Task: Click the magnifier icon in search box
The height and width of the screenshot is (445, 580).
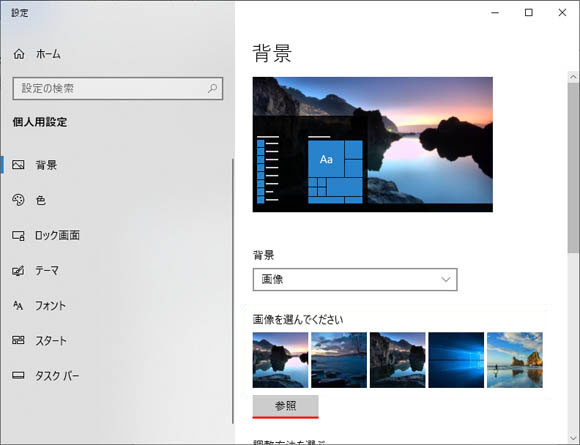Action: (x=212, y=88)
